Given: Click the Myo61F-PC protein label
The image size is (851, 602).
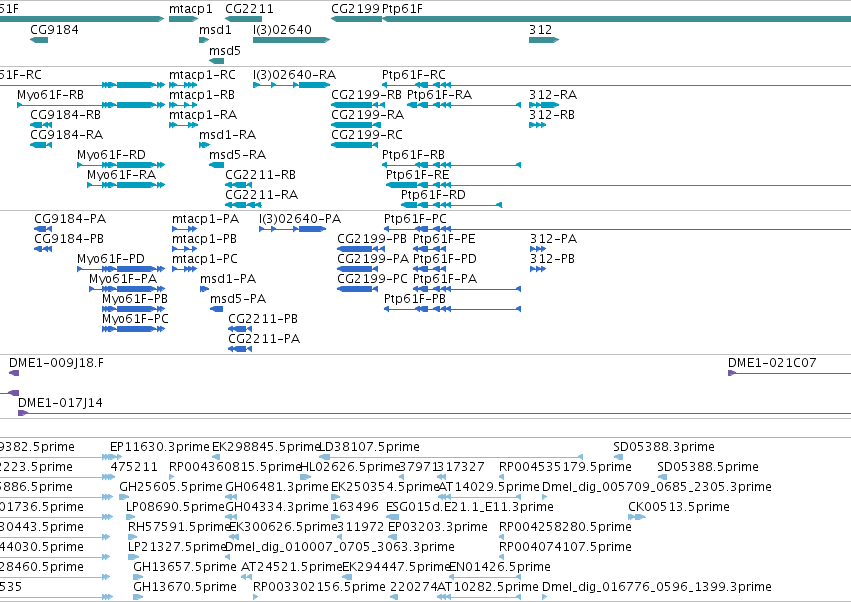Looking at the screenshot, I should (135, 319).
